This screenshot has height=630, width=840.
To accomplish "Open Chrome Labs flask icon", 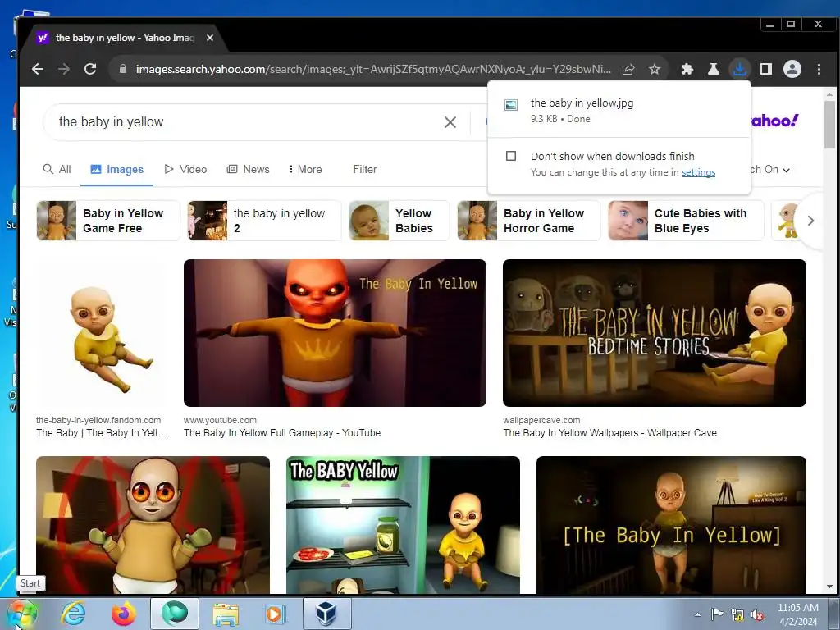I will (713, 69).
